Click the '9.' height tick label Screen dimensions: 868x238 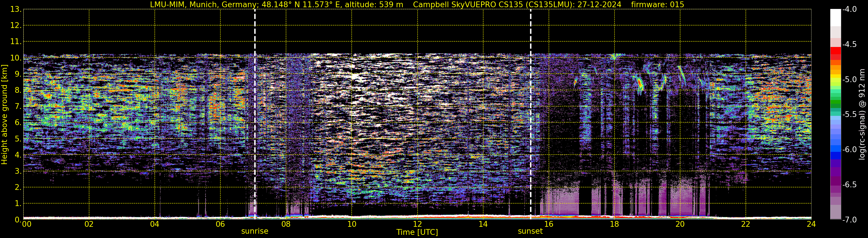pyautogui.click(x=18, y=74)
